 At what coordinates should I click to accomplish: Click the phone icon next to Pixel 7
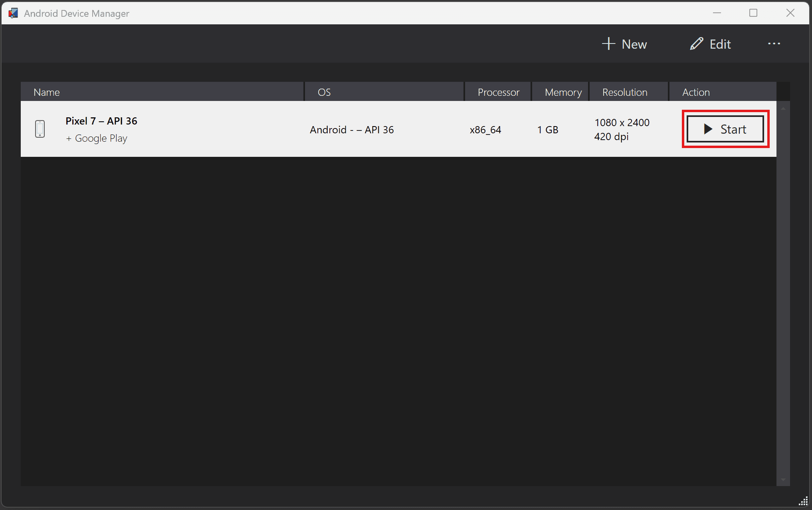point(40,129)
